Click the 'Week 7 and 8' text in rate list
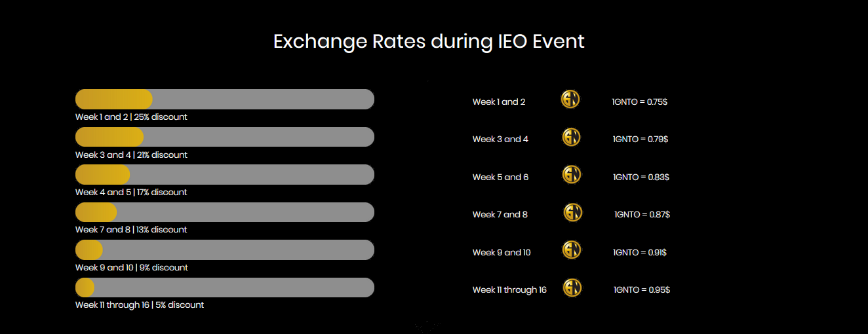Screen dimensions: 868x334 coord(500,214)
